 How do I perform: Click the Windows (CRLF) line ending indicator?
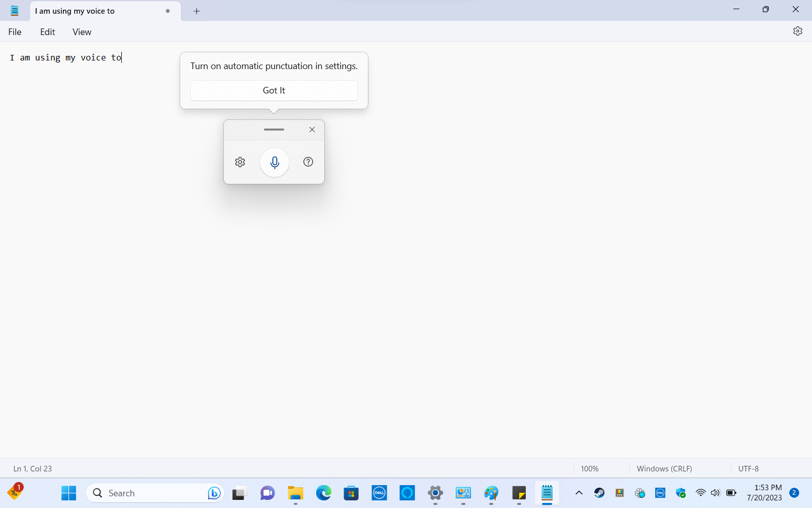pos(664,469)
